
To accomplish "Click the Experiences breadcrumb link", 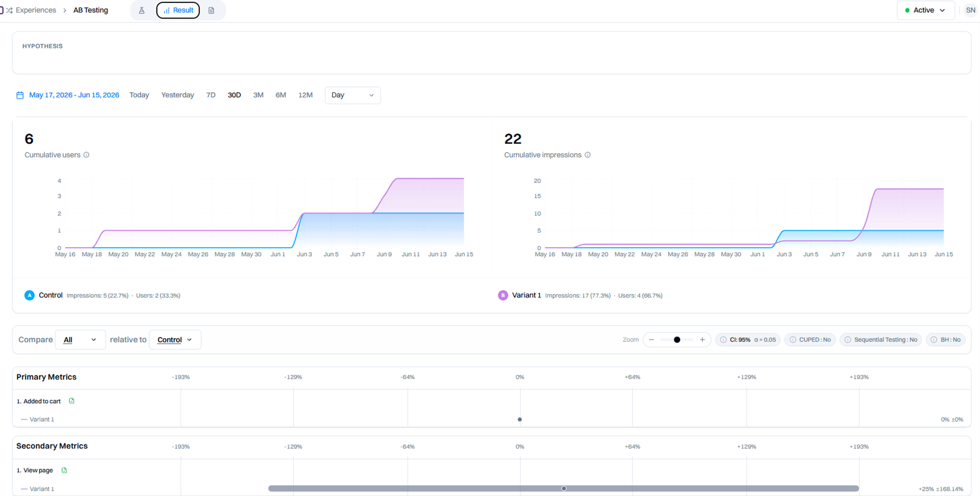I will [x=36, y=10].
